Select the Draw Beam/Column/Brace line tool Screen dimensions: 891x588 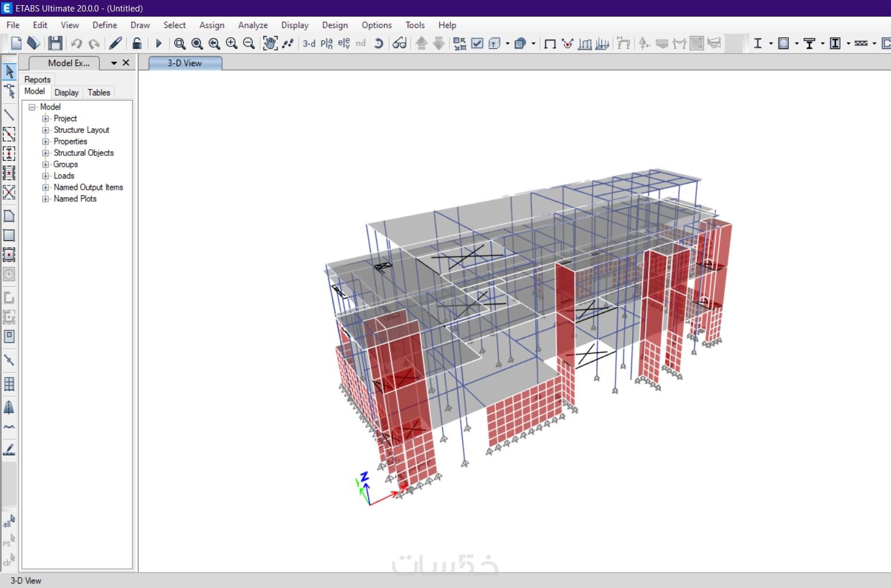(9, 115)
